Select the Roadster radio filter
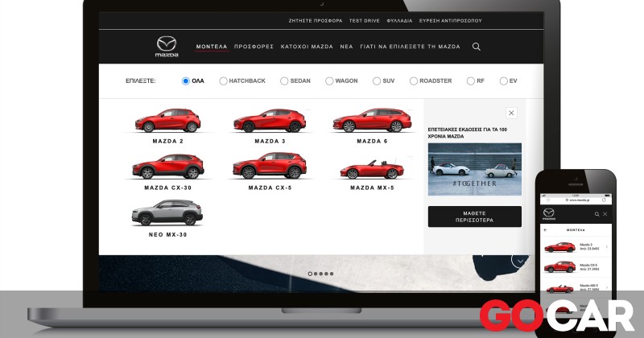Viewport: 644px width, 338px height. (x=414, y=81)
